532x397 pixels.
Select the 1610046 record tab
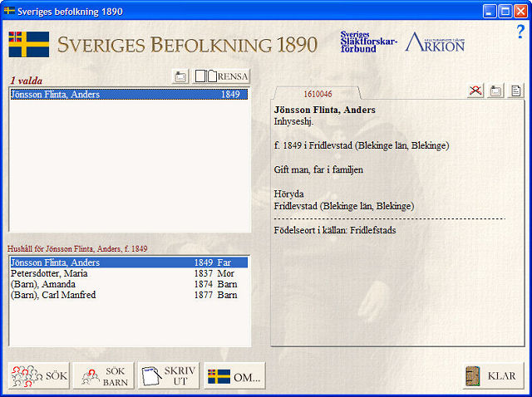pyautogui.click(x=318, y=94)
